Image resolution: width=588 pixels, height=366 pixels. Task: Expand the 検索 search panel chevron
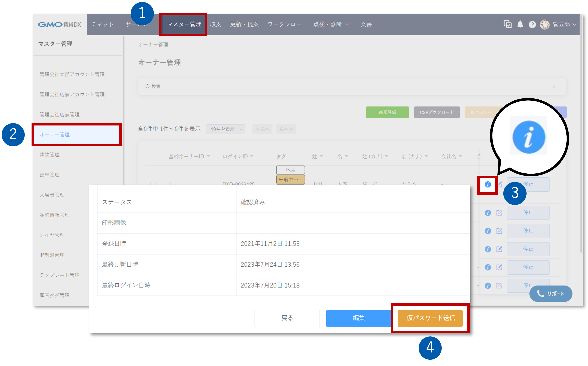[554, 86]
